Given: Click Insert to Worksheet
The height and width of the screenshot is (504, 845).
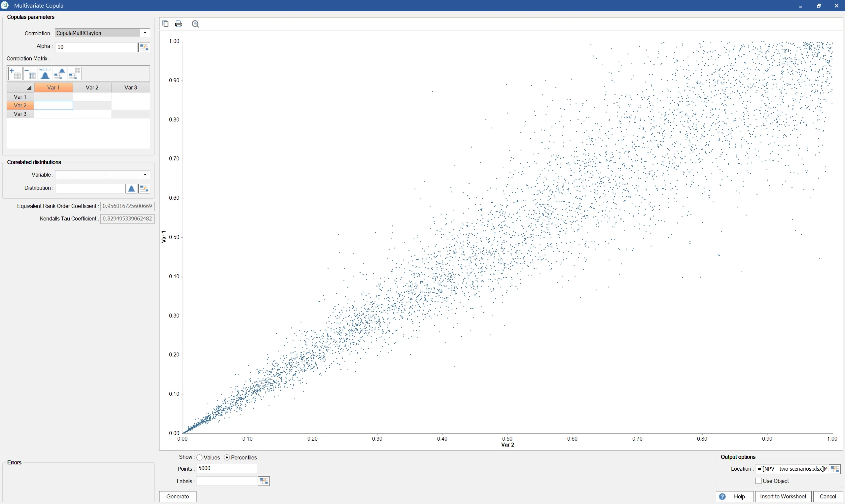Looking at the screenshot, I should coord(783,496).
